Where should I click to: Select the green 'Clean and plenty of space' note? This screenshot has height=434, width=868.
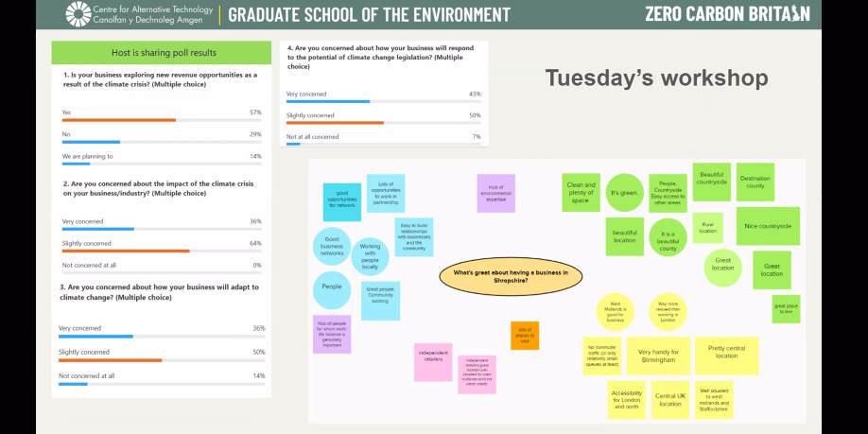click(x=581, y=193)
